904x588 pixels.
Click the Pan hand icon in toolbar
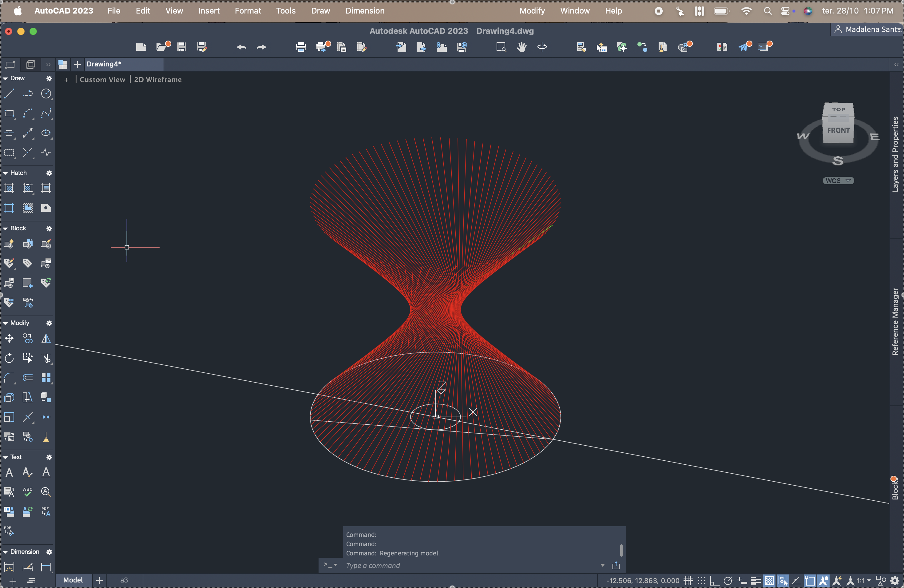coord(521,47)
